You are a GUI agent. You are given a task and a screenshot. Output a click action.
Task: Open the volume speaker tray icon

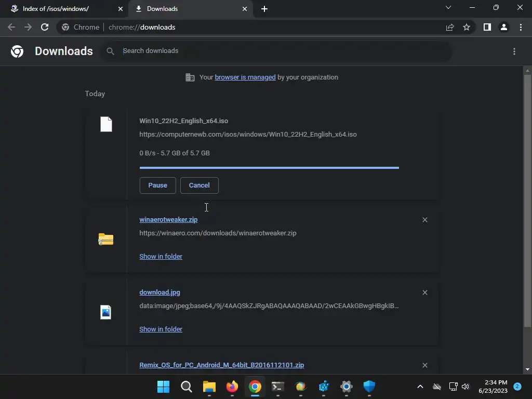click(x=465, y=387)
